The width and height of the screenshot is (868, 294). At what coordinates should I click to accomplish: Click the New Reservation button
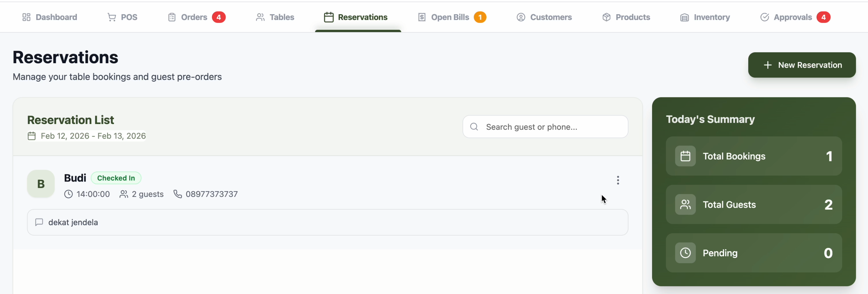click(x=802, y=65)
